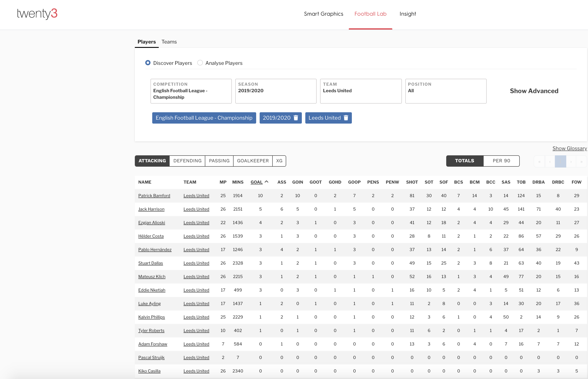Open Eddie Nketiah's player link
This screenshot has width=588, height=379.
[152, 290]
